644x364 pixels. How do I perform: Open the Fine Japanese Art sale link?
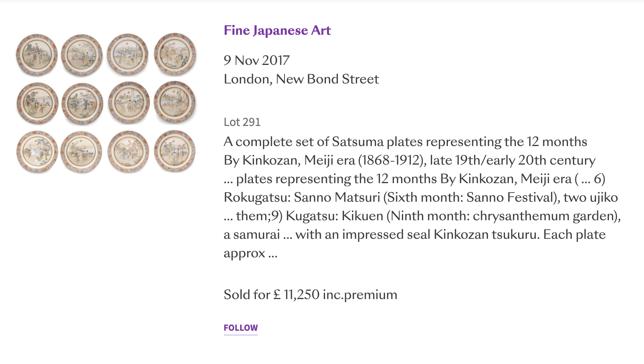[277, 31]
